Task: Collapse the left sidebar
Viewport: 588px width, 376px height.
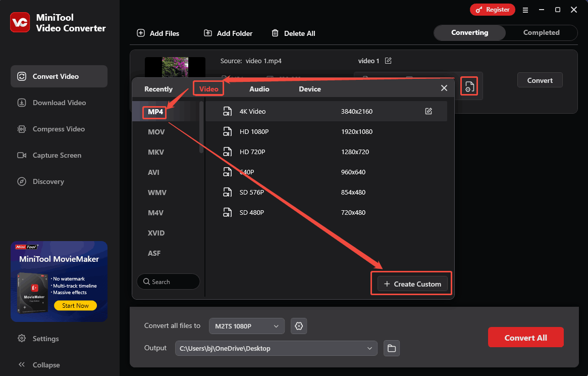Action: (x=39, y=365)
